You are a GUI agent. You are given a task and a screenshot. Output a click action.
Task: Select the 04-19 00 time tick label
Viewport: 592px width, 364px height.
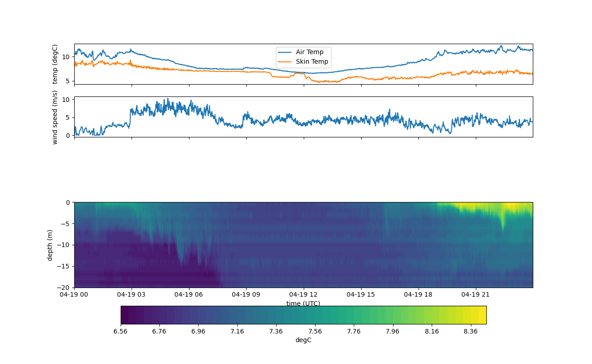75,294
